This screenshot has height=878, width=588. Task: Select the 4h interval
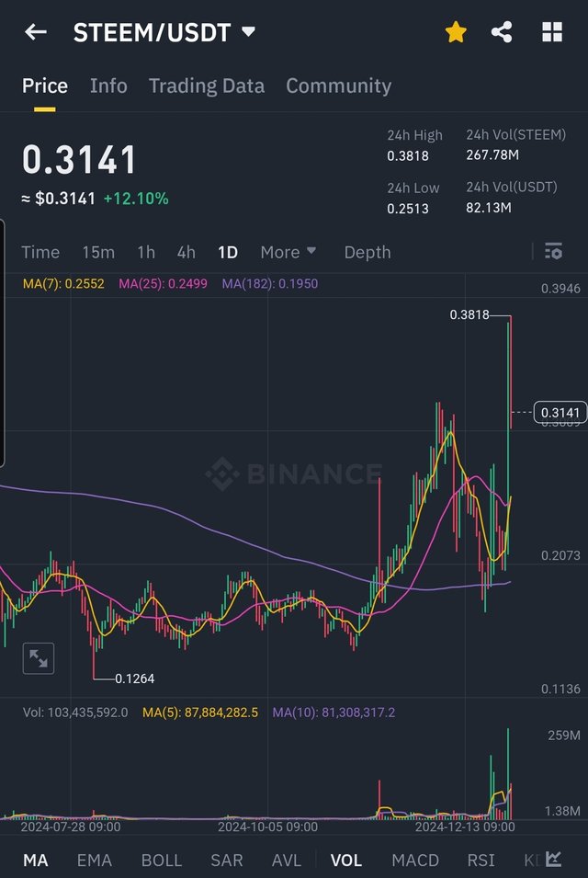(187, 252)
